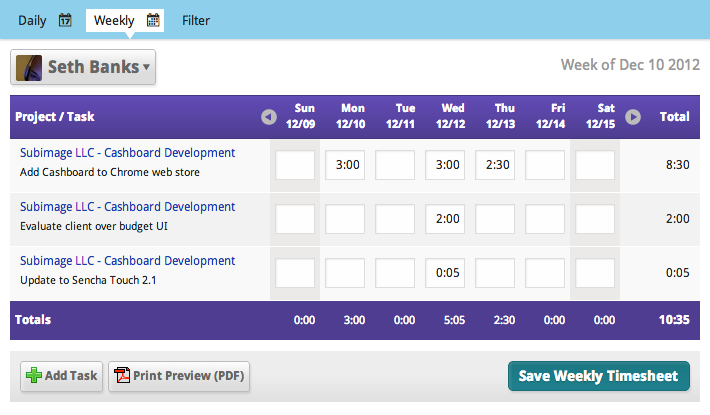Click Monday 3:00 field for Chrome web store task
The image size is (710, 415).
(x=345, y=165)
